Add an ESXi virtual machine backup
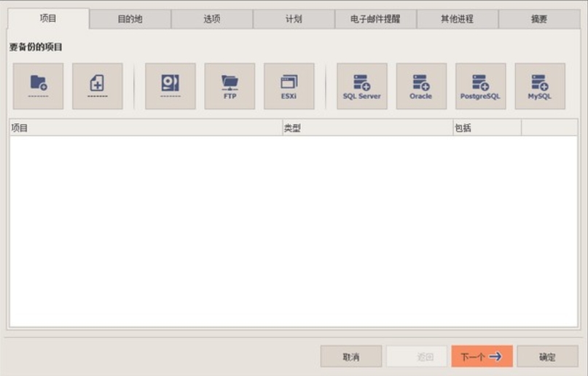This screenshot has width=588, height=376. click(x=289, y=86)
